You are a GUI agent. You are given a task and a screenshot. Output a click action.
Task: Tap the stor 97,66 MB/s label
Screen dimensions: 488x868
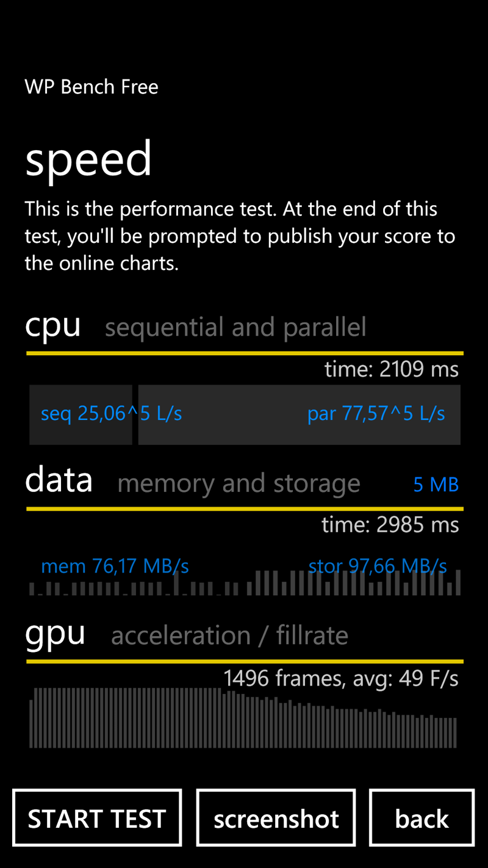pyautogui.click(x=378, y=566)
